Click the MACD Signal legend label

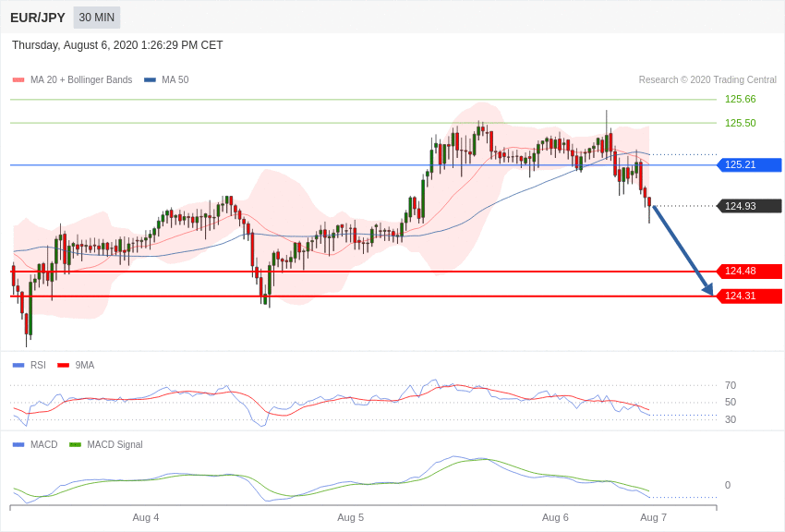[x=115, y=445]
